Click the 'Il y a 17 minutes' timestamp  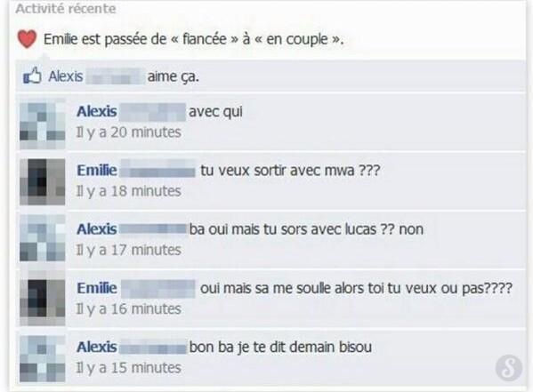coord(128,250)
